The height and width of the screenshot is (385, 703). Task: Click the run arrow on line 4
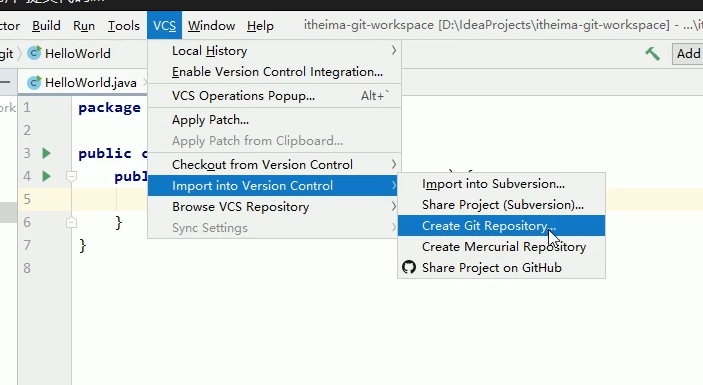pyautogui.click(x=46, y=176)
